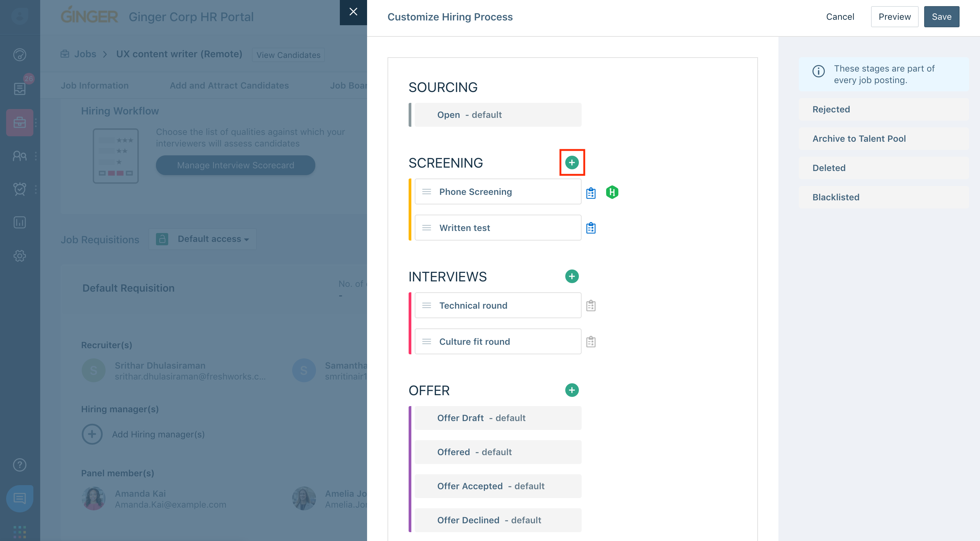
Task: Select the Open - default stage
Action: (498, 115)
